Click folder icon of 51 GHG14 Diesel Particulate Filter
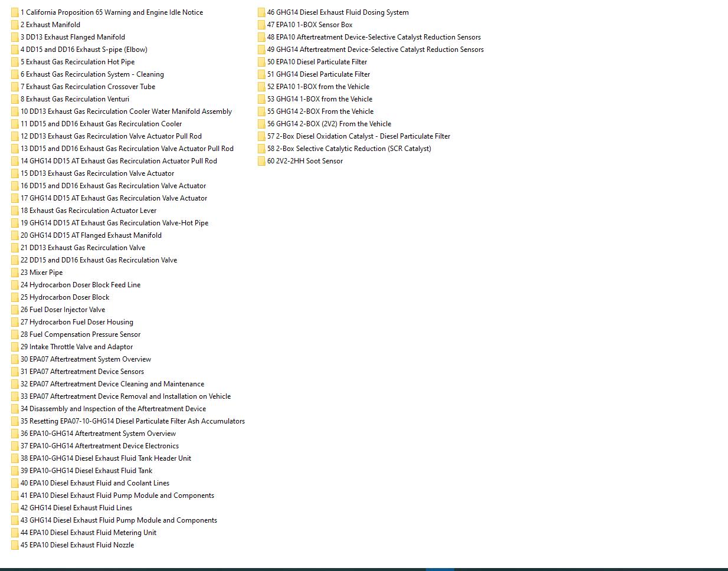 (261, 74)
